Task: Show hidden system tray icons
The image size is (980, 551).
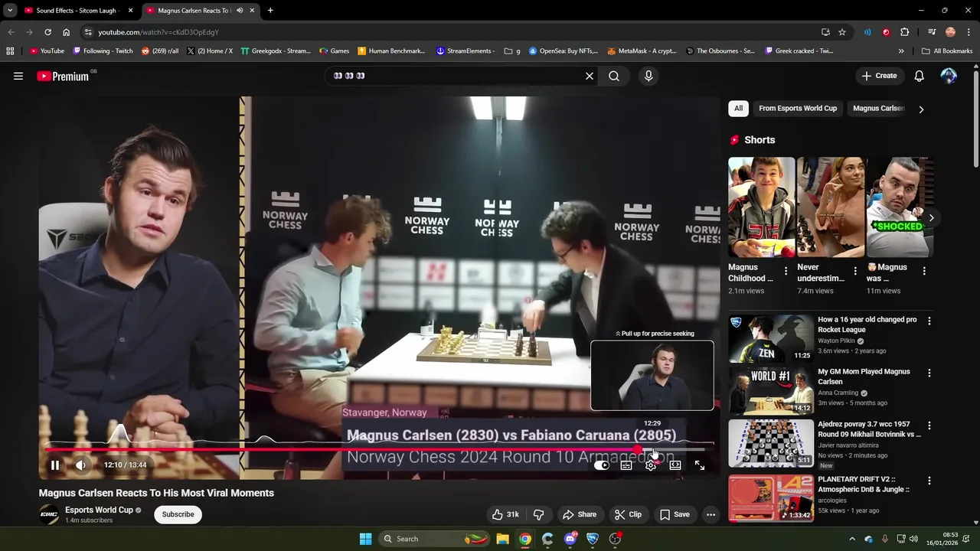Action: [852, 539]
